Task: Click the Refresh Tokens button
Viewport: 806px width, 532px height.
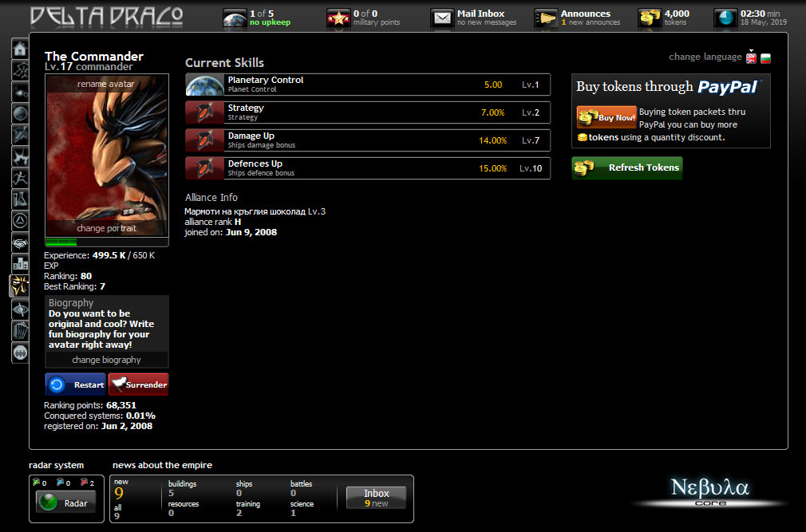Action: tap(627, 168)
